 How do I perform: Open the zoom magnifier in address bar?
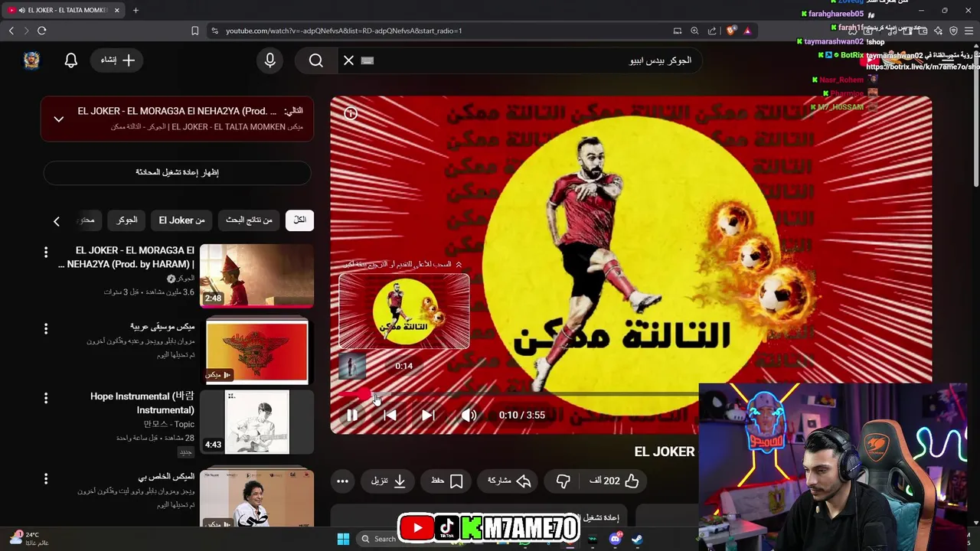694,31
